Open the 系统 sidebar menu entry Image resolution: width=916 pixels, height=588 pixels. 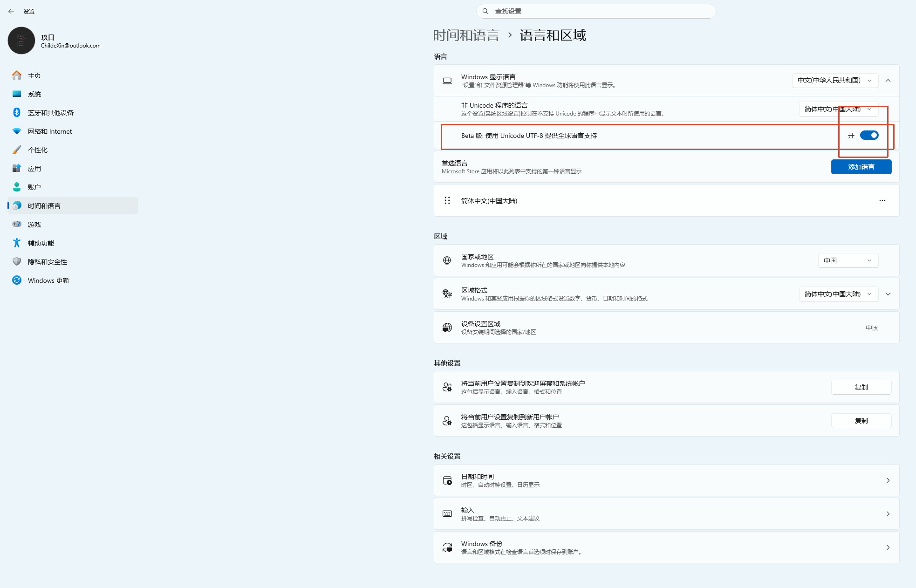73,94
